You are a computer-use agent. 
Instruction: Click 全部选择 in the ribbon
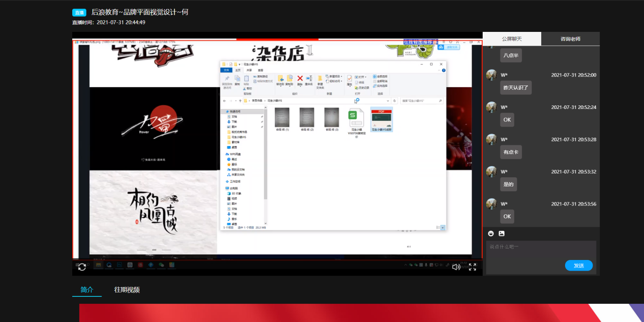point(380,76)
